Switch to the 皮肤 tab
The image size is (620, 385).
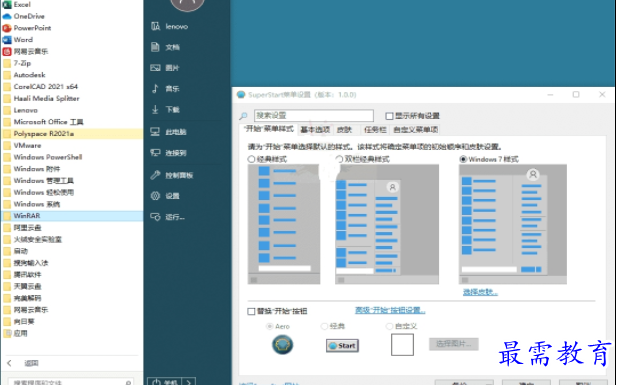point(344,130)
